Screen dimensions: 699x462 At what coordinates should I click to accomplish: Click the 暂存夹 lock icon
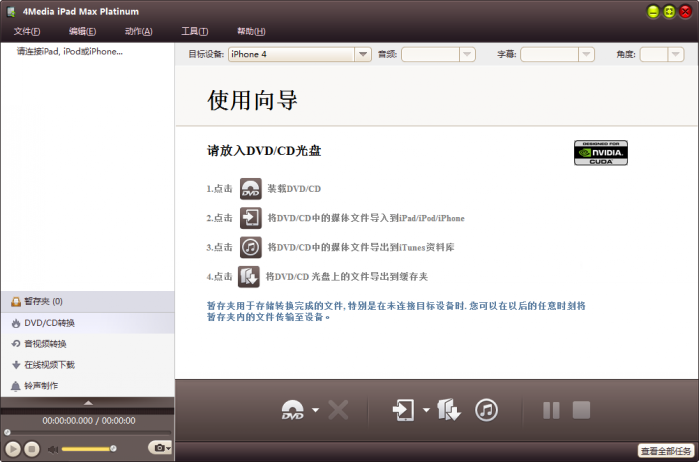tap(16, 302)
